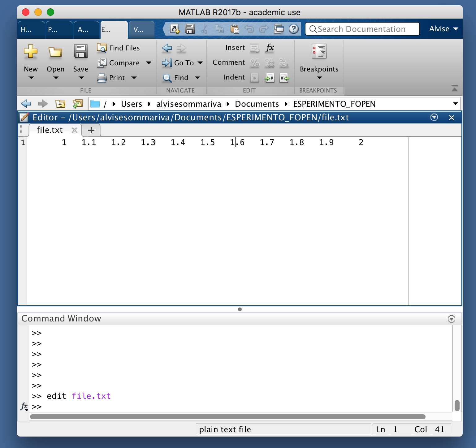
Task: Click the Print button
Action: click(111, 78)
